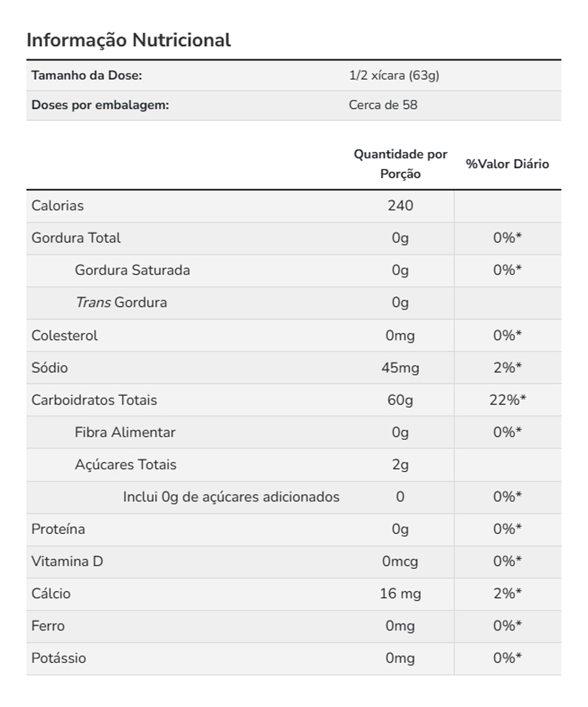Viewport: 588px width, 707px height.
Task: Click the Colesterol row label
Action: click(64, 335)
